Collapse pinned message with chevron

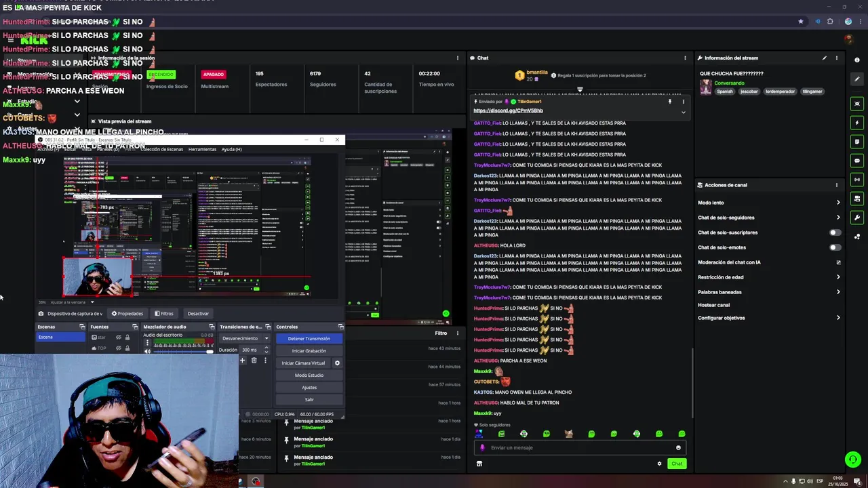(683, 112)
